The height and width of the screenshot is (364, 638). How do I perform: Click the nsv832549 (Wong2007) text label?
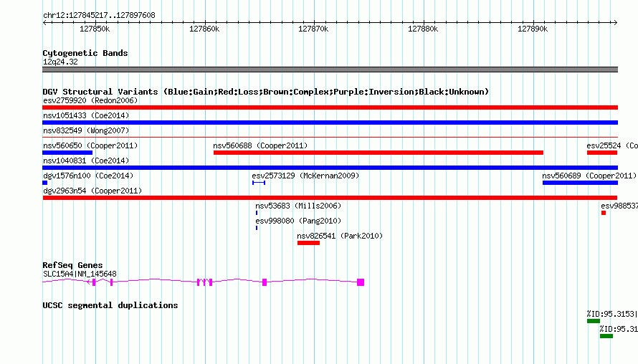coord(86,130)
